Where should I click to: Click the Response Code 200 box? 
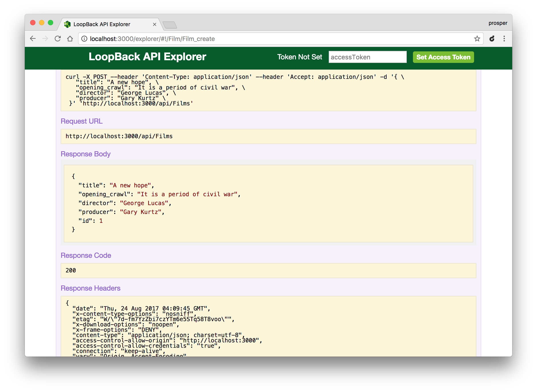(x=268, y=270)
